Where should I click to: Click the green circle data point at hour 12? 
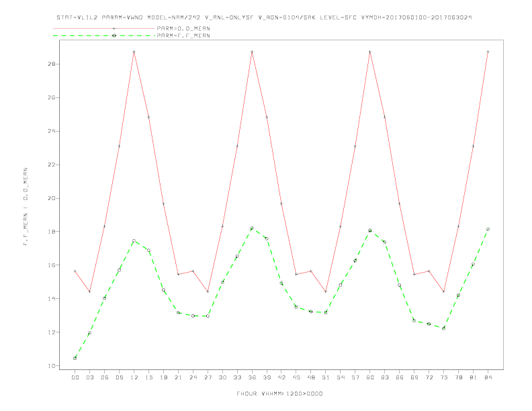coord(134,241)
